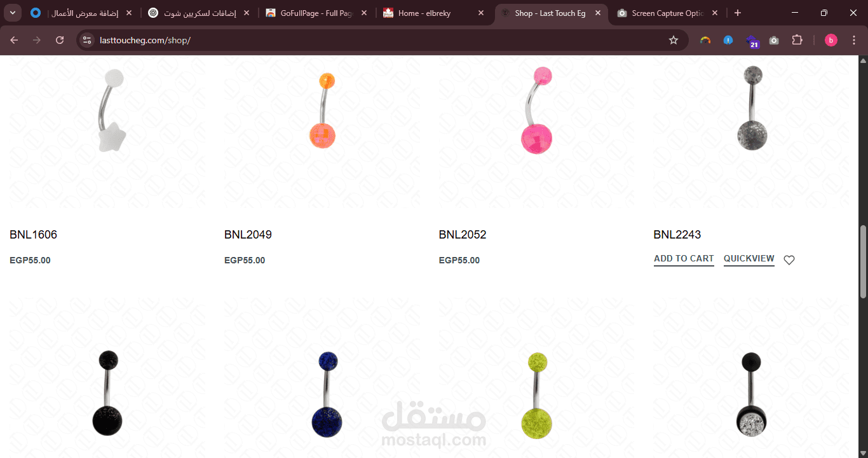Add BNL2243 to wishlist with heart icon

coord(789,260)
